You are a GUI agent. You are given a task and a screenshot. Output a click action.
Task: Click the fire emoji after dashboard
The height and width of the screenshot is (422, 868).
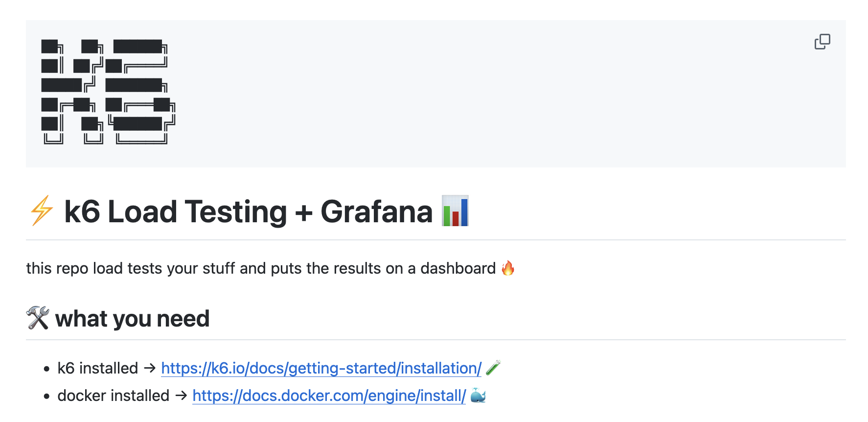pyautogui.click(x=508, y=268)
